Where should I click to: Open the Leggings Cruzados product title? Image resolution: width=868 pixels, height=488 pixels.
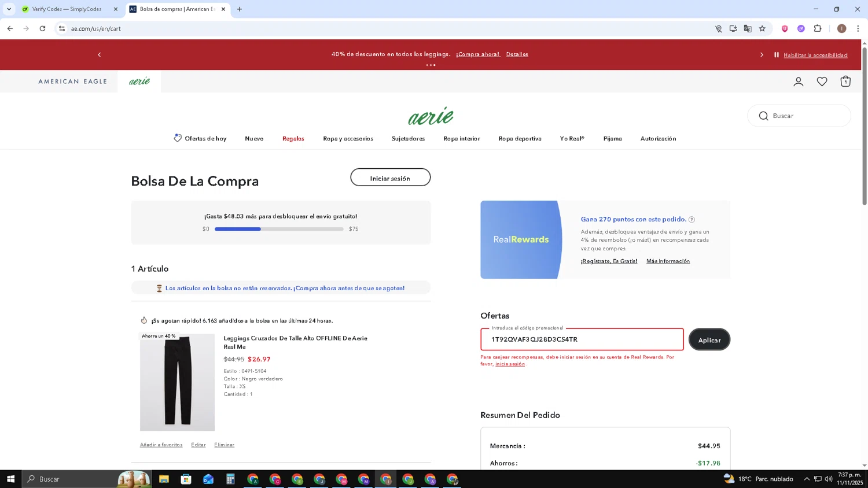tap(295, 342)
